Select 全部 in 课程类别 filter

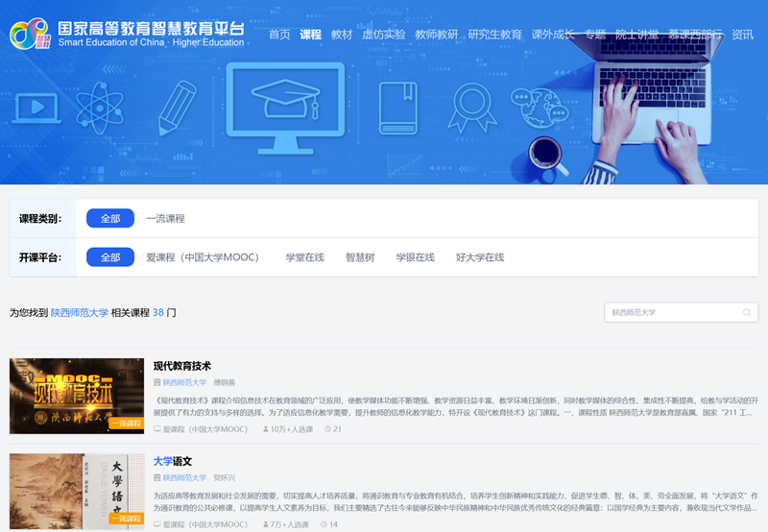(x=110, y=219)
